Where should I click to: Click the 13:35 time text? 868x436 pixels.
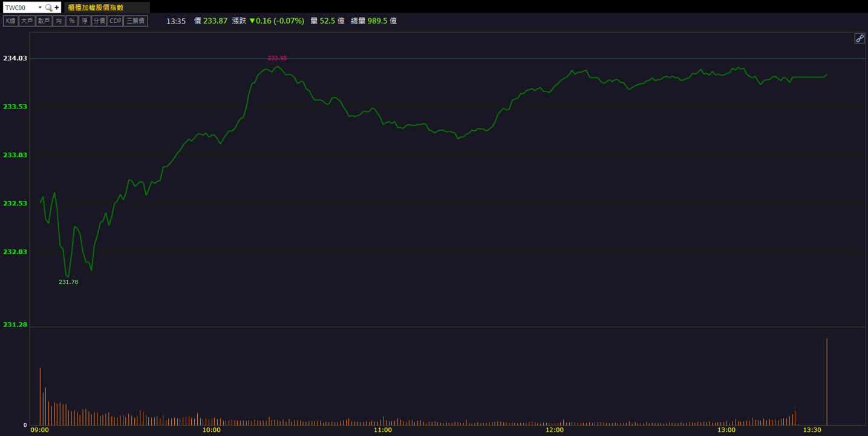tap(176, 21)
